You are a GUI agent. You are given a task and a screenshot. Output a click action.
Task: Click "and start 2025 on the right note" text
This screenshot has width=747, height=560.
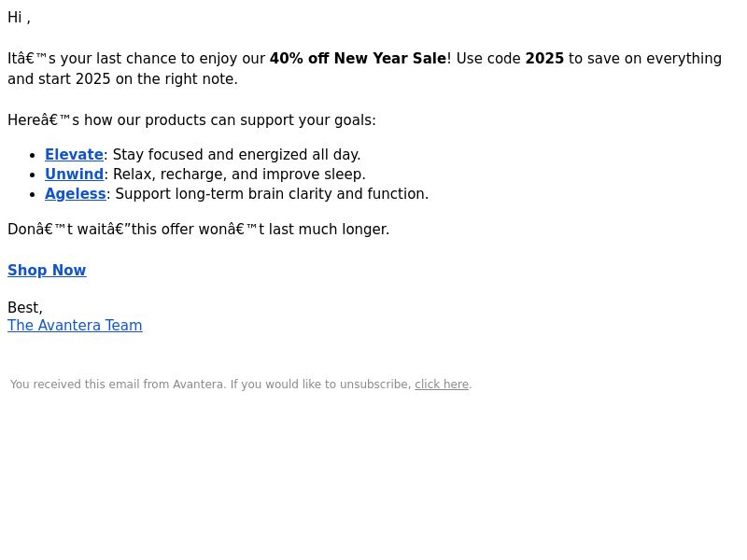pyautogui.click(x=122, y=79)
